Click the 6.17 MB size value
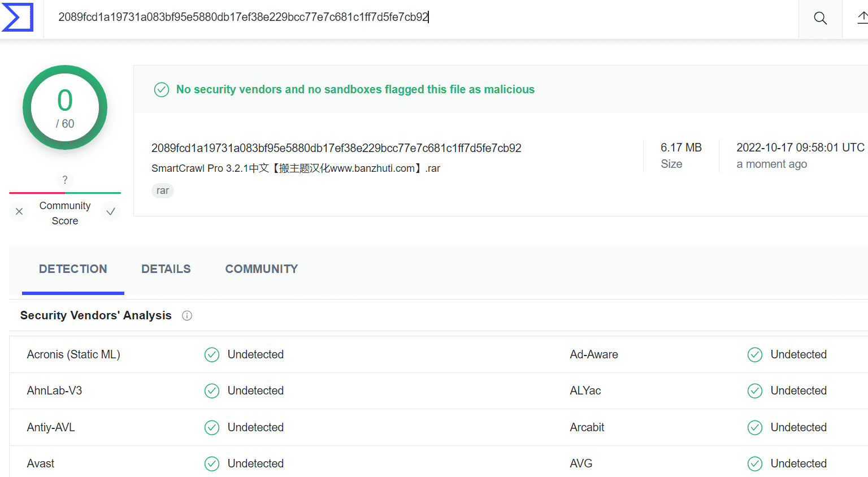 [x=681, y=148]
